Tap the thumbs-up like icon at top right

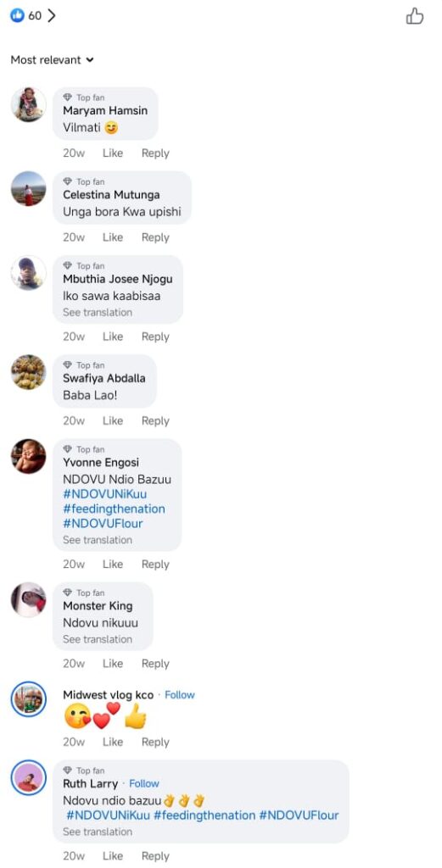coord(414,16)
